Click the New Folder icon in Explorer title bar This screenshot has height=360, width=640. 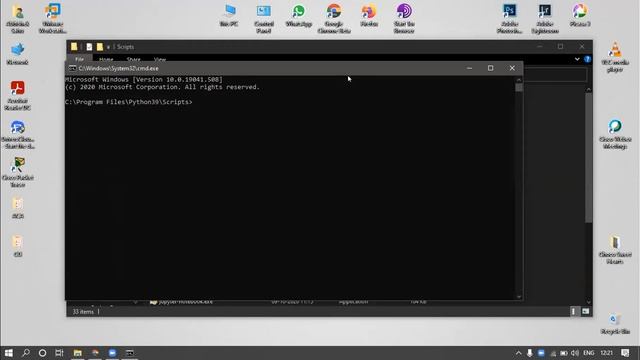pos(100,47)
